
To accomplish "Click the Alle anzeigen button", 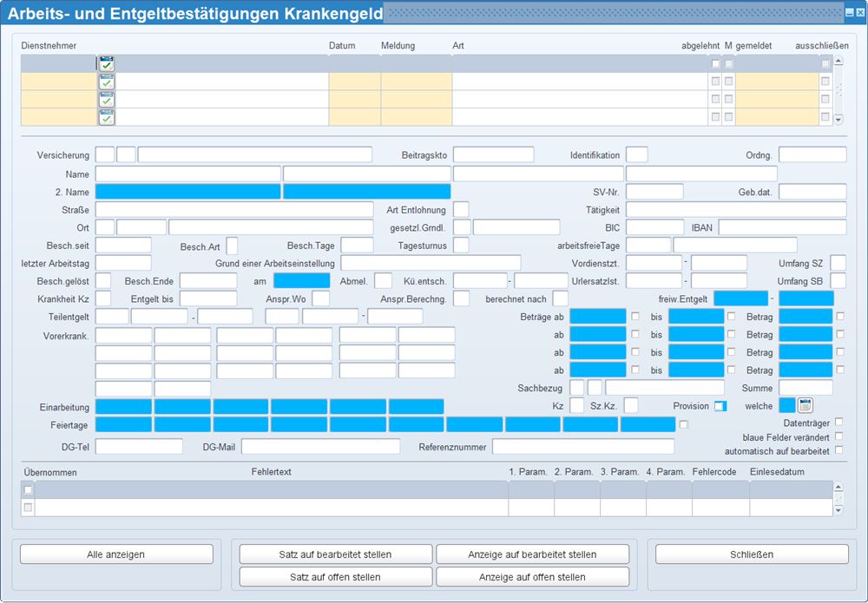I will pyautogui.click(x=116, y=554).
